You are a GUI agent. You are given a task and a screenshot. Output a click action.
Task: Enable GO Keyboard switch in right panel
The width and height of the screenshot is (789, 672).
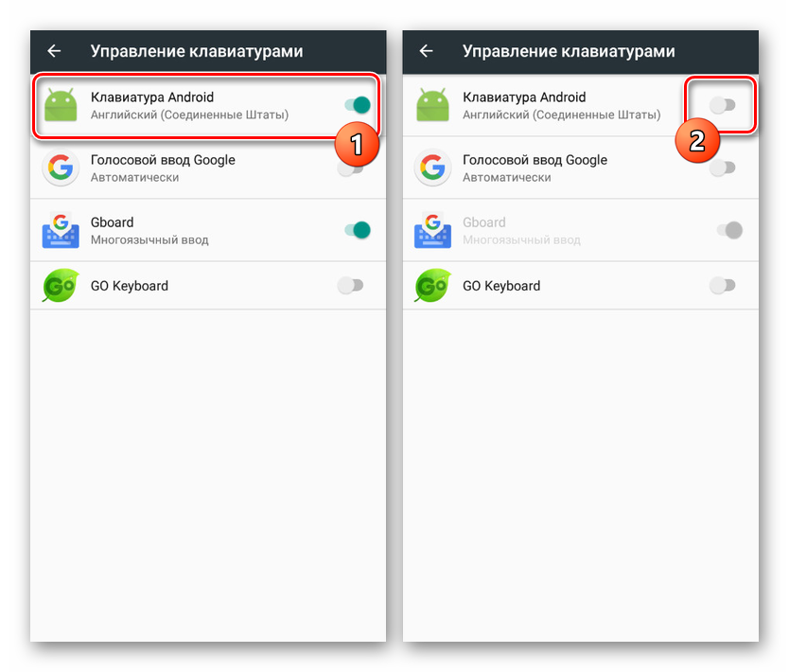[723, 286]
